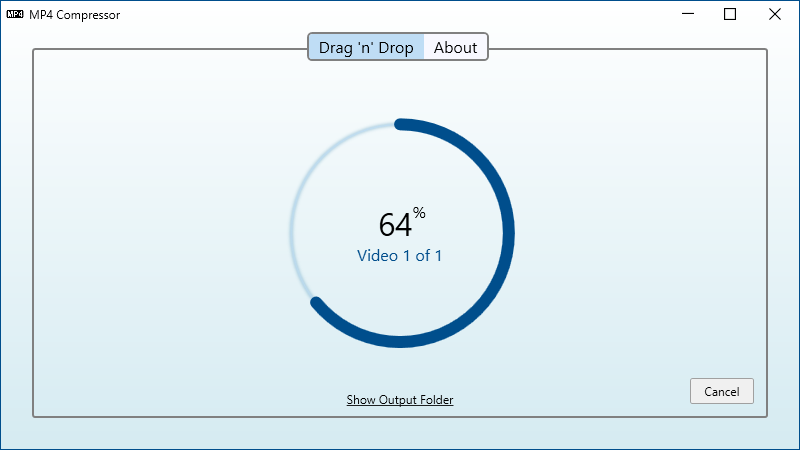Close the MP4 Compressor window
Screen dimensions: 800x450
tap(774, 14)
